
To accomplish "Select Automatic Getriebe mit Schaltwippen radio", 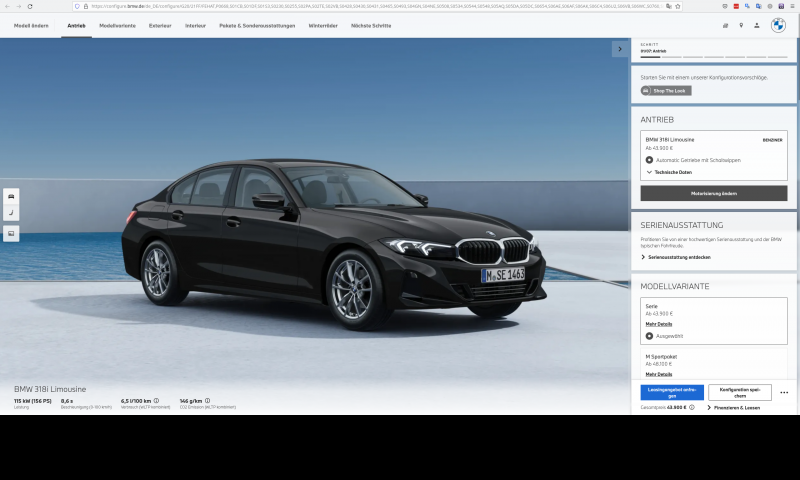I will pyautogui.click(x=649, y=160).
